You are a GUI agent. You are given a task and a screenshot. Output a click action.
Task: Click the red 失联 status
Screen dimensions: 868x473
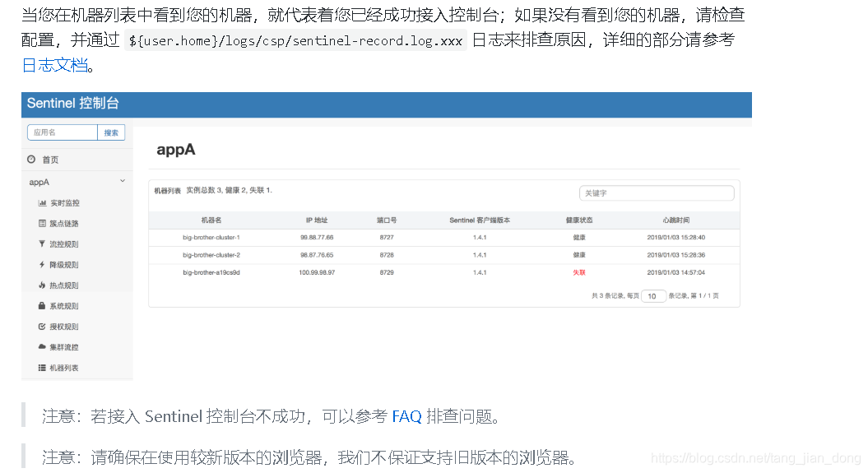(579, 272)
